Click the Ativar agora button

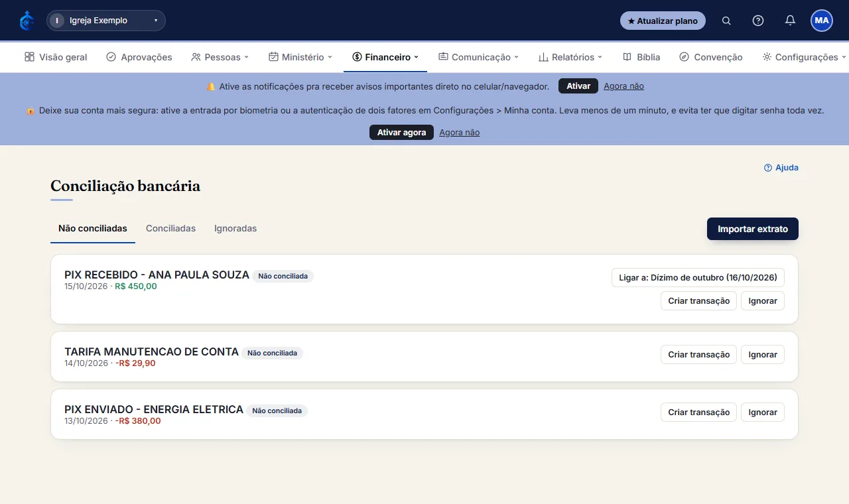401,133
